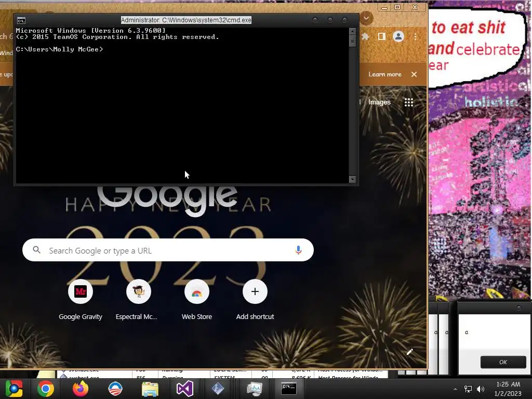Open Chrome three-dot menu

point(415,36)
